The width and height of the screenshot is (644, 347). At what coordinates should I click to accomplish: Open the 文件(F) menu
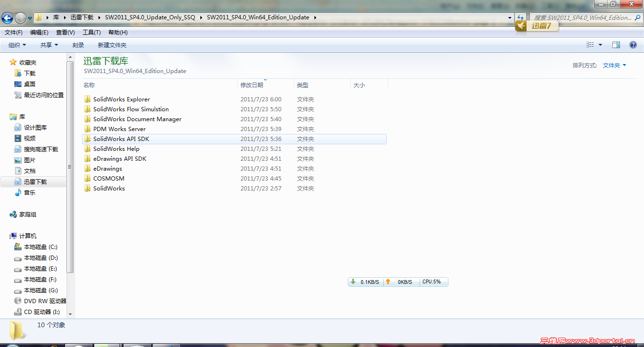tap(14, 33)
